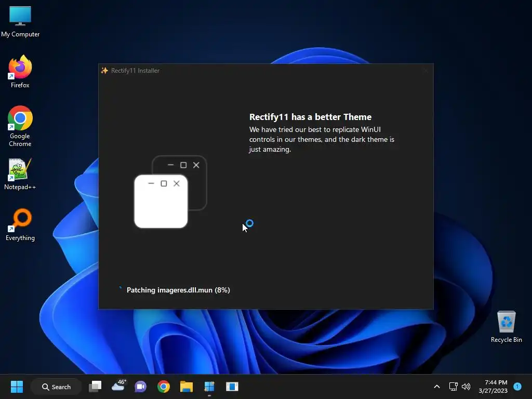Open File Explorer from the taskbar
This screenshot has height=399, width=532.
[x=187, y=387]
